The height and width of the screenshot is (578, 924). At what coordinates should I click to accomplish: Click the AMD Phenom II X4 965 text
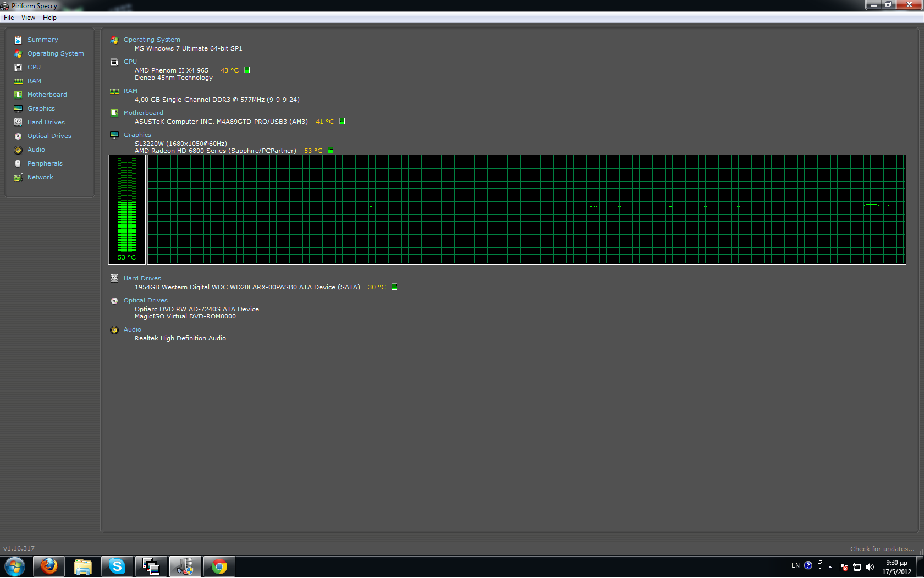click(172, 70)
